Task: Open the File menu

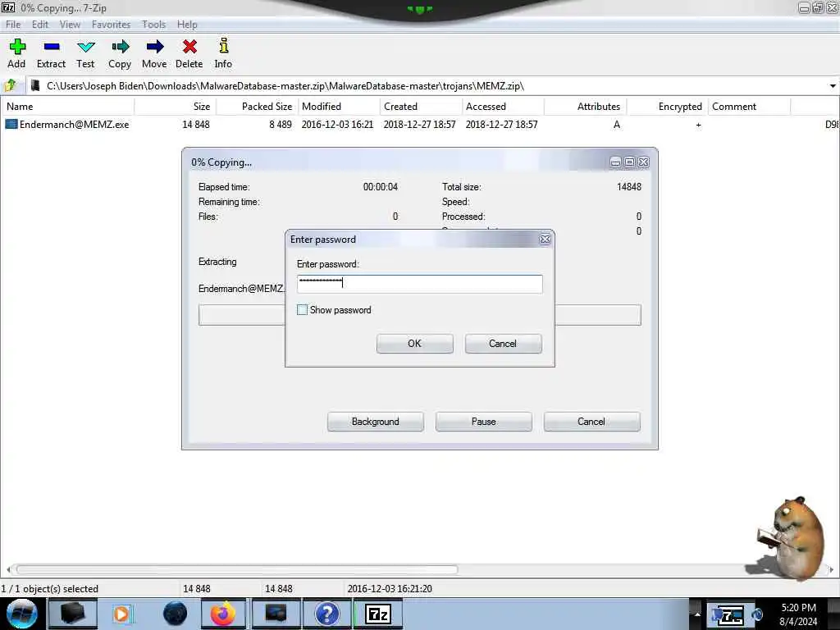Action: coord(13,24)
